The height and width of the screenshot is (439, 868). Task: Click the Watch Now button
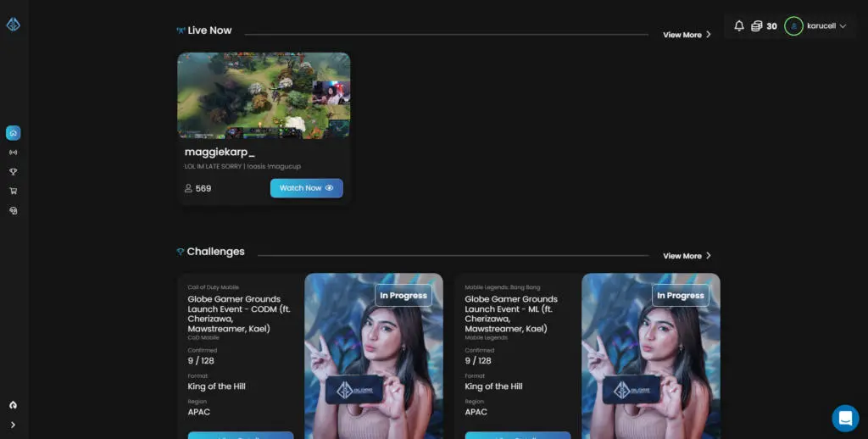pyautogui.click(x=307, y=188)
